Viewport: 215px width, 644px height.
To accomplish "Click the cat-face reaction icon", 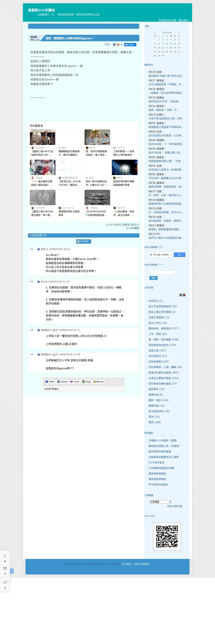I will point(5,568).
